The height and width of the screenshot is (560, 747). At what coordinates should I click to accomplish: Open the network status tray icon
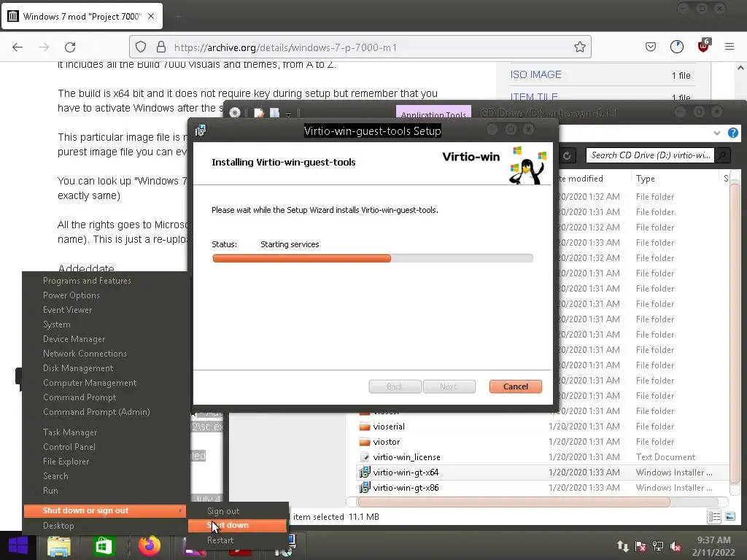657,546
